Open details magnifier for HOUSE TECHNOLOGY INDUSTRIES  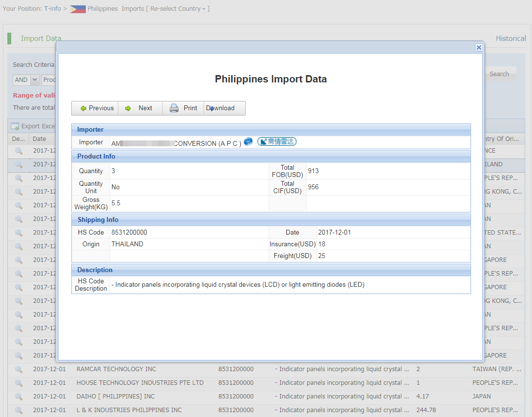pos(19,383)
